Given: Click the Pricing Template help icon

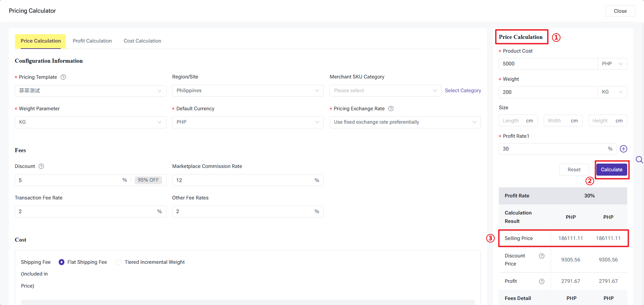Looking at the screenshot, I should point(63,77).
